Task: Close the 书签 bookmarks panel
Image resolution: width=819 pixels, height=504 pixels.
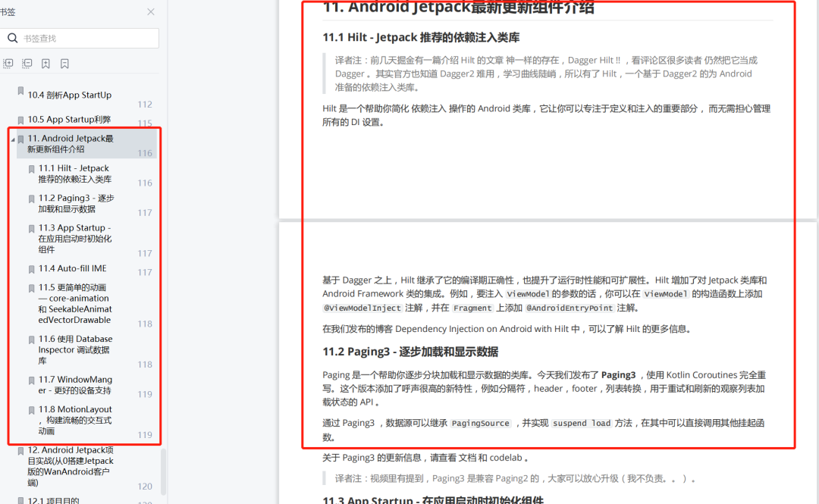Action: tap(150, 11)
